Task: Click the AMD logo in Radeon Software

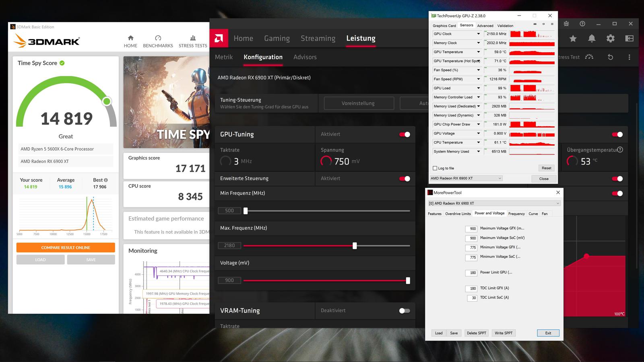Action: click(x=219, y=39)
